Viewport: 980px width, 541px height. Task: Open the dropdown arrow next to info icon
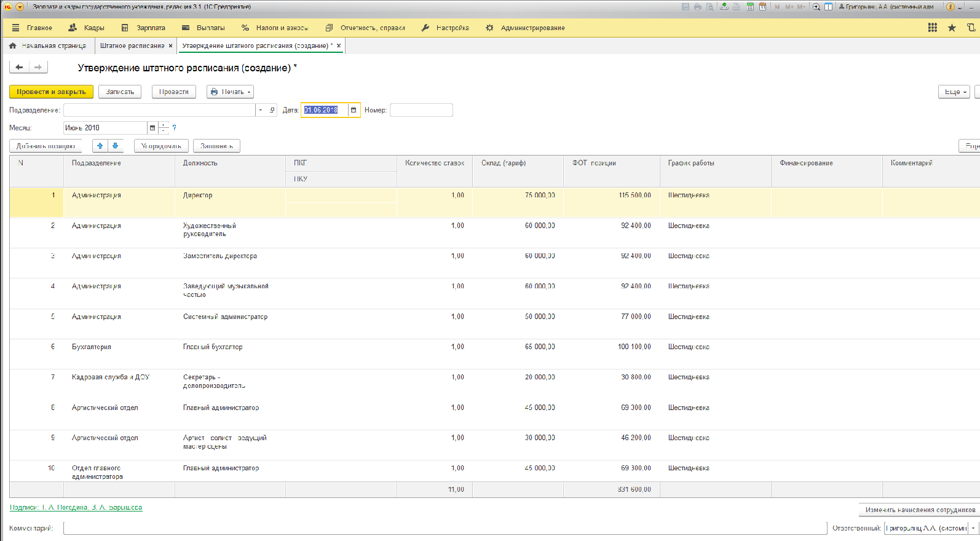[960, 7]
